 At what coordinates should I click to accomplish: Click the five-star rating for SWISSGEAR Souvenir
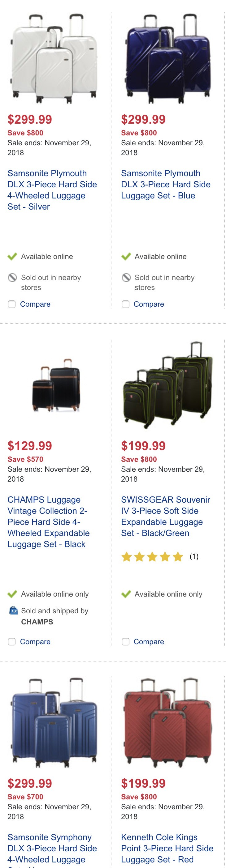coord(152,557)
